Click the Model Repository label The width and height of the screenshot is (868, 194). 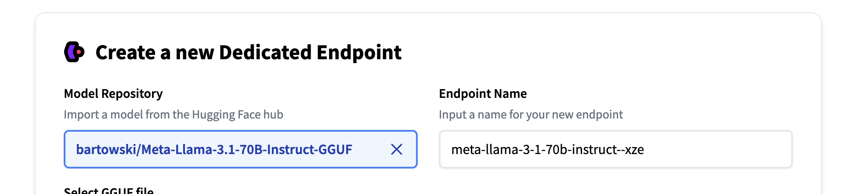click(x=113, y=93)
